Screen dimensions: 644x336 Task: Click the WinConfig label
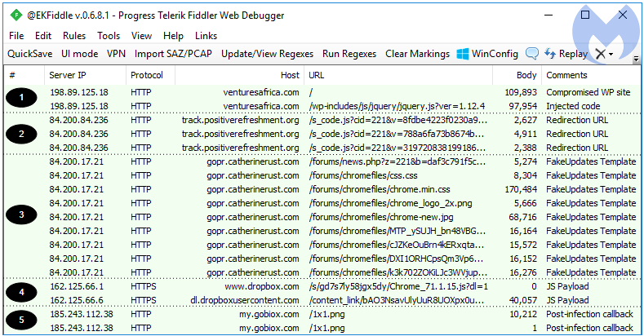(495, 54)
